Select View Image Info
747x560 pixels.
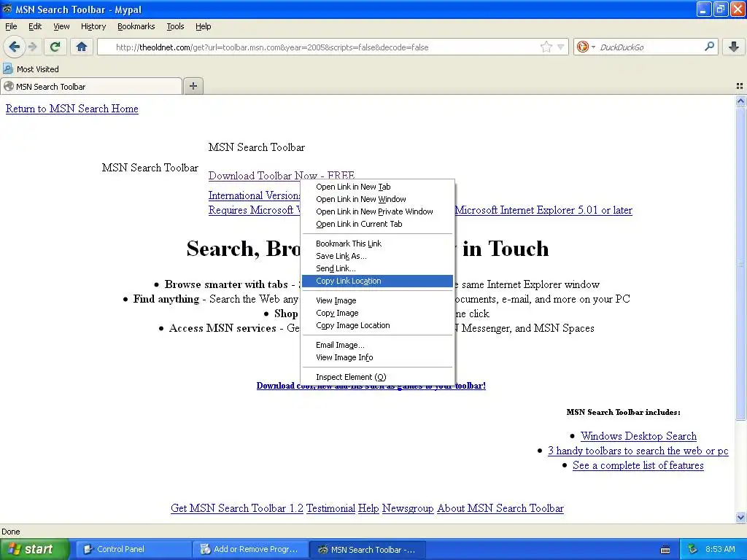coord(377,357)
